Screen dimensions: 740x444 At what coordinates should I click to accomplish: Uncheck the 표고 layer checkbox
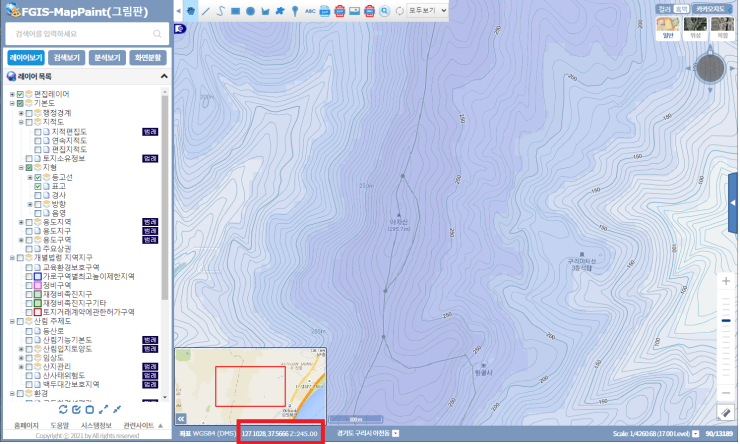pyautogui.click(x=38, y=186)
